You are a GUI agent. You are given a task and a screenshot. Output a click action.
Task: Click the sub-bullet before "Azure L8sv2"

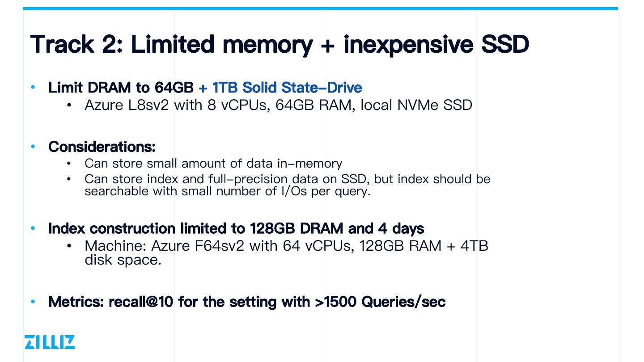coord(69,105)
